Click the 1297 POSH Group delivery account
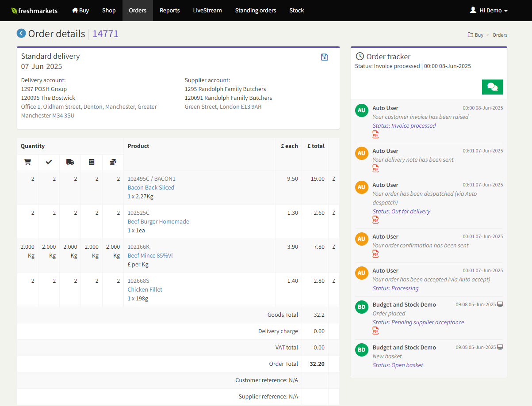 [x=44, y=89]
